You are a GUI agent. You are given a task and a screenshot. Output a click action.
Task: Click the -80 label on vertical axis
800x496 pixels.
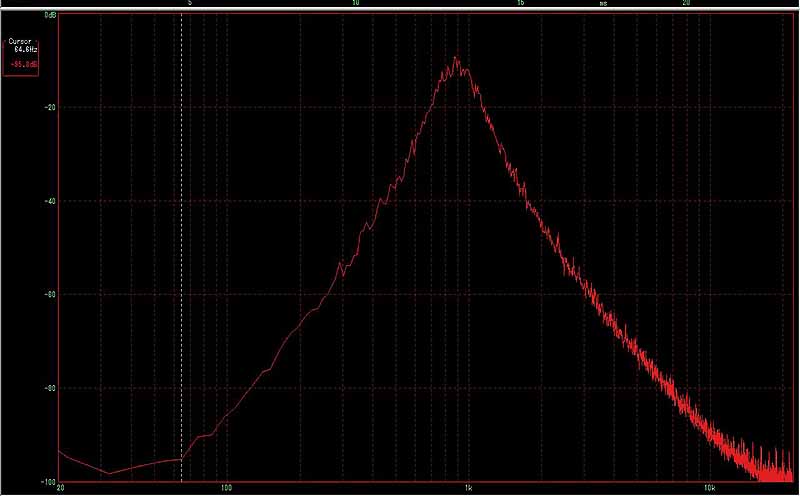click(49, 388)
